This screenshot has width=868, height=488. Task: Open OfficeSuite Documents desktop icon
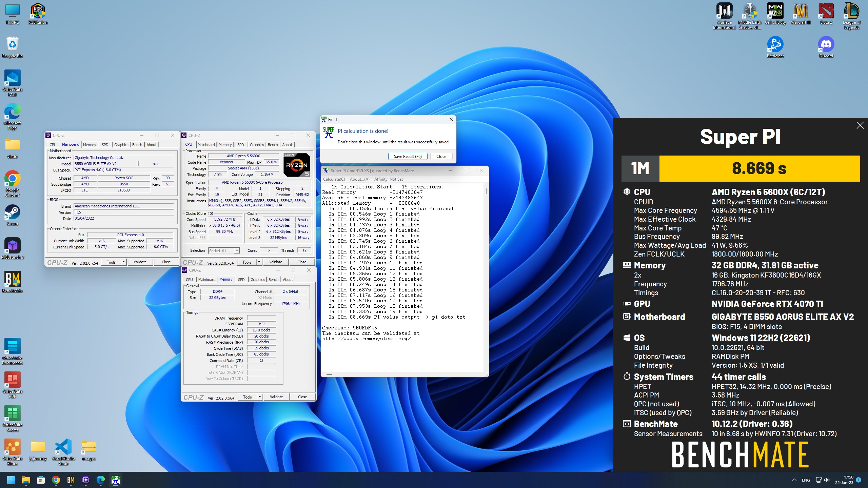click(13, 351)
